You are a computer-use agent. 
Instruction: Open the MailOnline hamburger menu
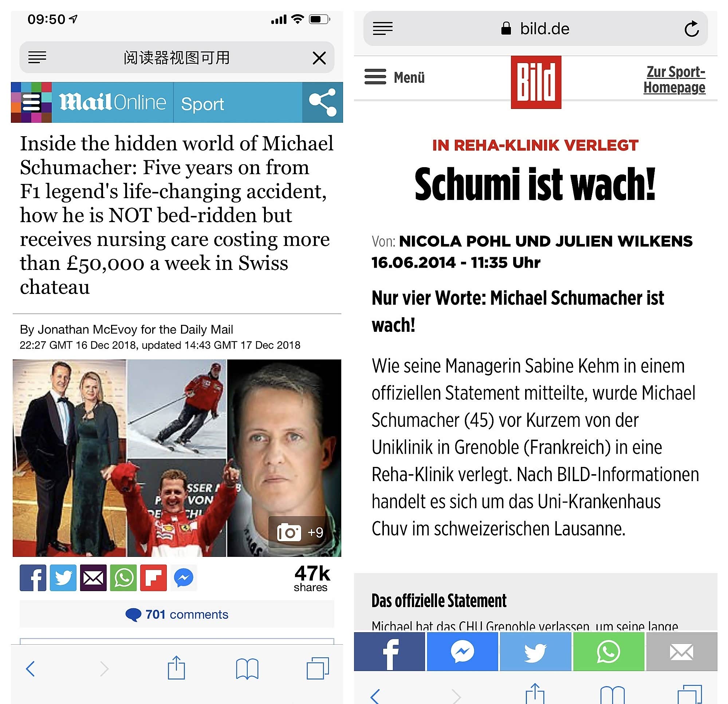point(31,103)
